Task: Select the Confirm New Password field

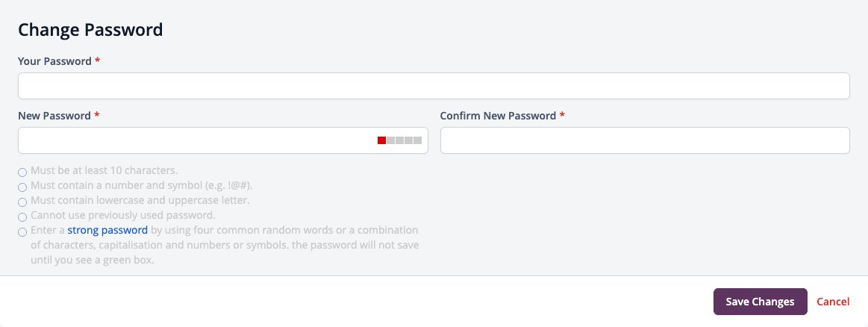Action: 645,140
